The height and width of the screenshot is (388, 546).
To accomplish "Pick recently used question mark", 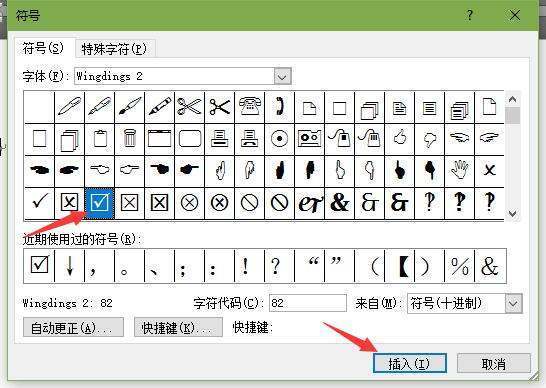I will 279,265.
